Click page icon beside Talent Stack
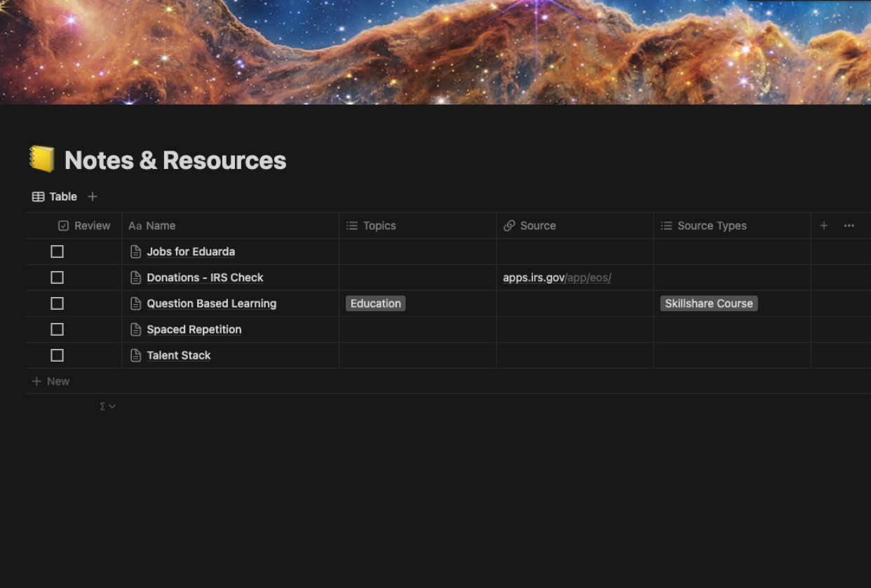 136,355
